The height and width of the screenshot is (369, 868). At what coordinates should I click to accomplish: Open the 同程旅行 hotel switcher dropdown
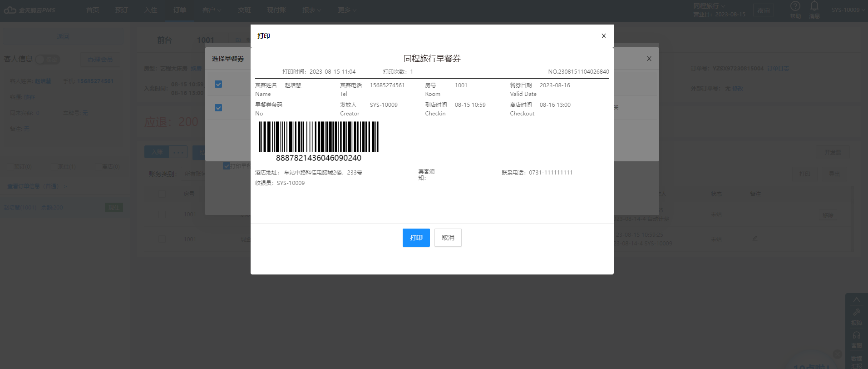click(x=709, y=6)
